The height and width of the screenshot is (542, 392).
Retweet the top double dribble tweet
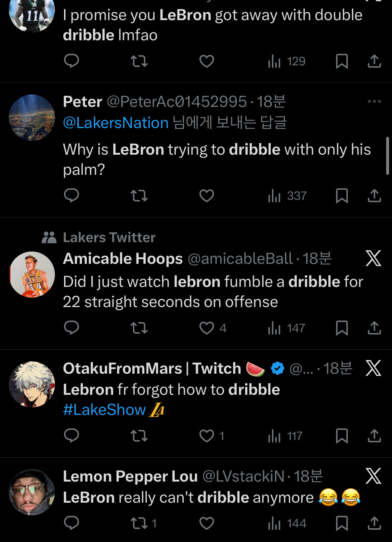(x=139, y=61)
